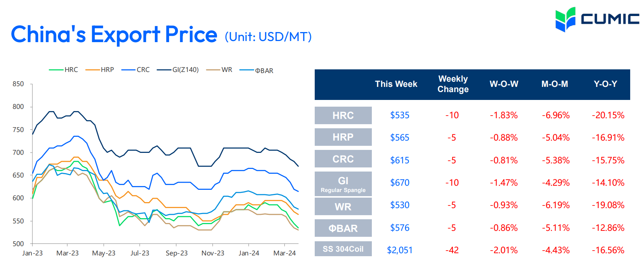Select the GI Regular Spangle row
The image size is (644, 267).
coord(343,184)
